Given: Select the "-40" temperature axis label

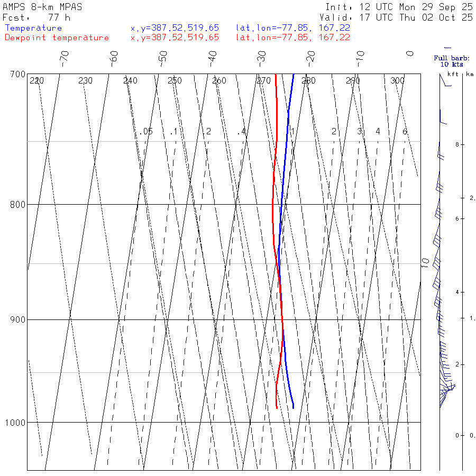Looking at the screenshot, I should click(x=213, y=59).
